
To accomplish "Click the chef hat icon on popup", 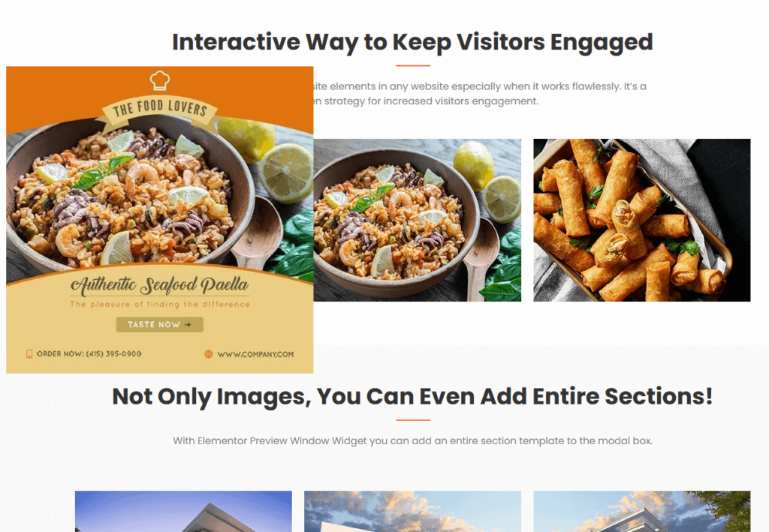I will pos(160,80).
